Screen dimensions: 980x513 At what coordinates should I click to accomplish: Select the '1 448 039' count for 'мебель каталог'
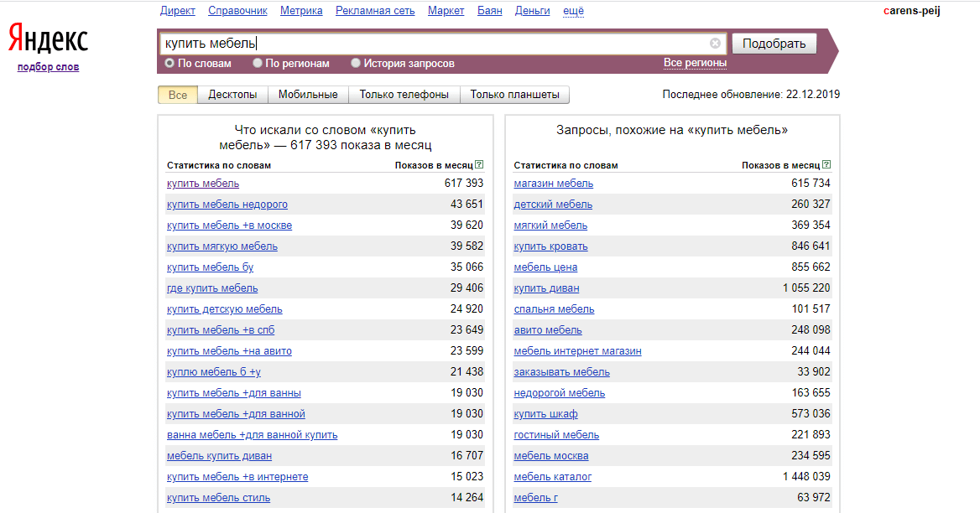coord(806,477)
